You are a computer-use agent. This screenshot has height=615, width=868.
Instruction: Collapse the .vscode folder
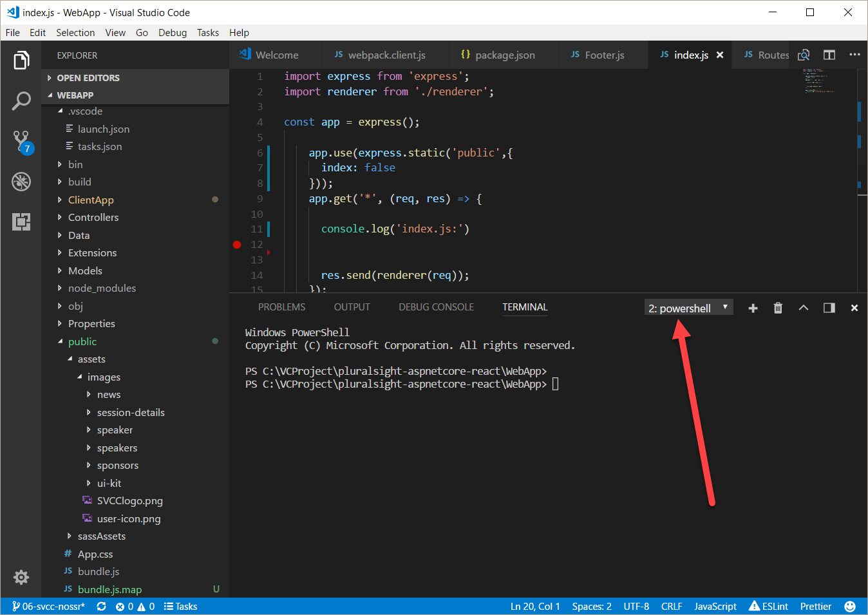point(135,111)
